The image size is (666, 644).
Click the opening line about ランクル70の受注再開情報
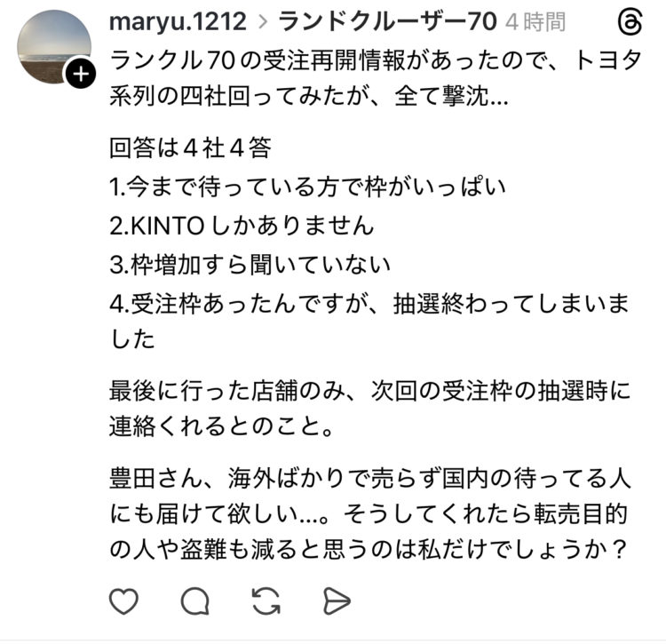376,78
